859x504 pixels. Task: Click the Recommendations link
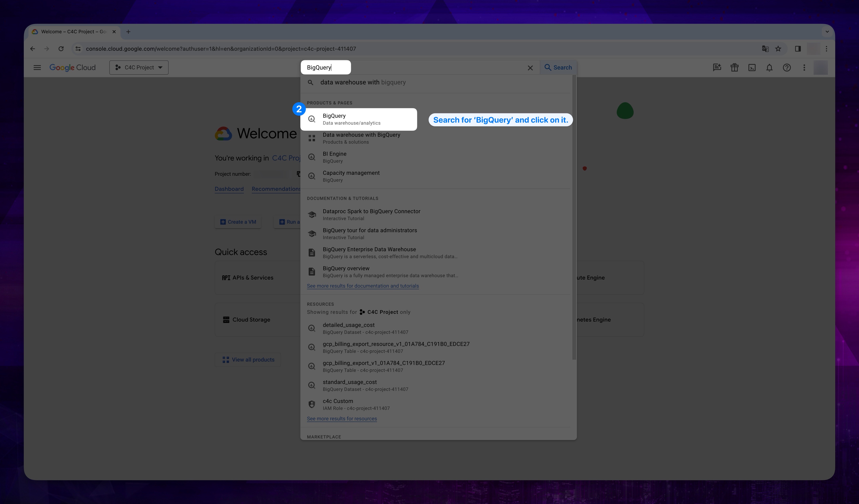click(276, 189)
